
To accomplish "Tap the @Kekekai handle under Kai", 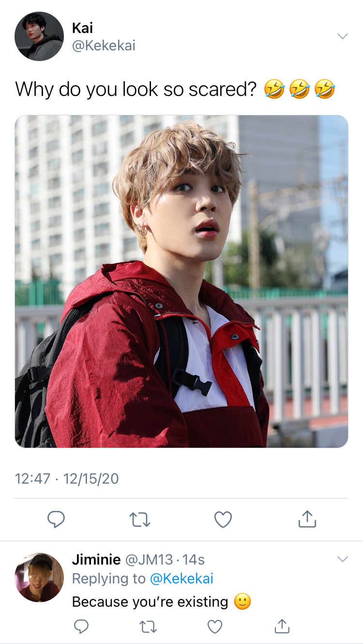I will [x=104, y=46].
